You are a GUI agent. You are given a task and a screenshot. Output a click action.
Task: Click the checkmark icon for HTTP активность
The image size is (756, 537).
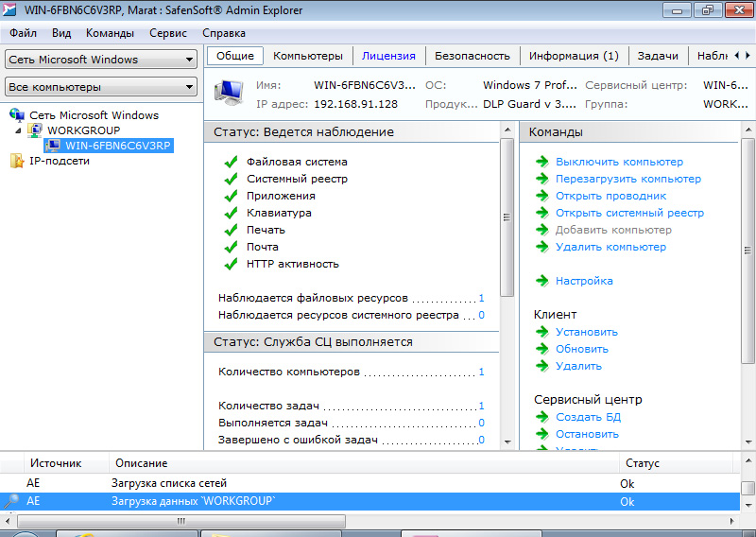(231, 264)
